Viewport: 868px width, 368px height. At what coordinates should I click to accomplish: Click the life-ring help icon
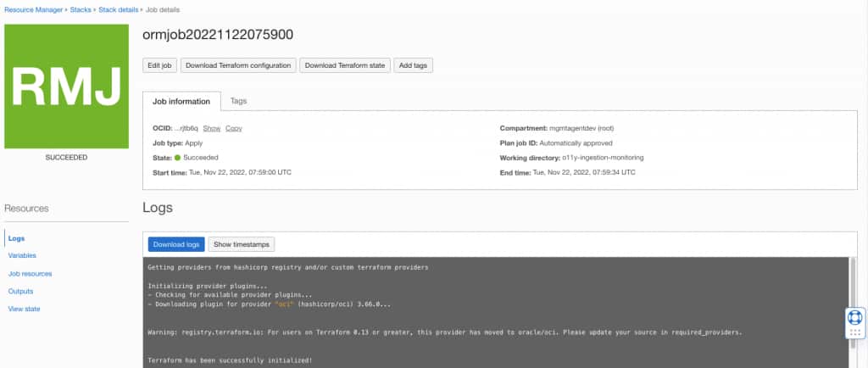click(854, 317)
